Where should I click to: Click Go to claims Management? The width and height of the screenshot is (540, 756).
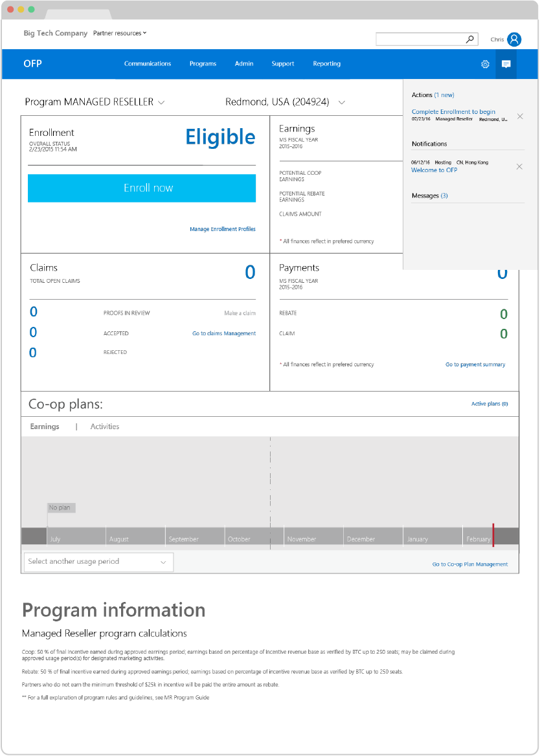pos(223,332)
